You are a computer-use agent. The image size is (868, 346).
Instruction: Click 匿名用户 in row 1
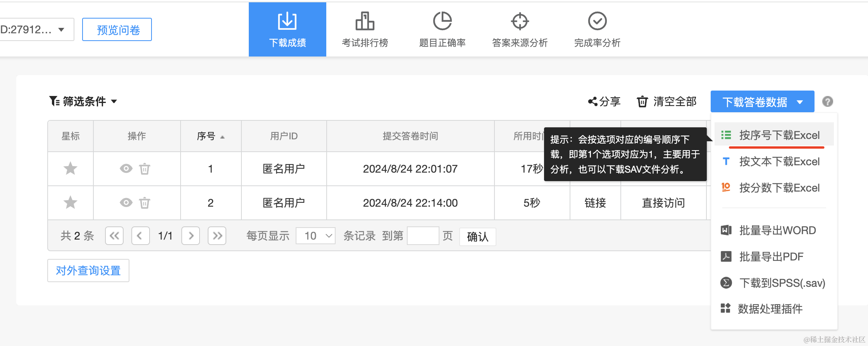pos(284,168)
